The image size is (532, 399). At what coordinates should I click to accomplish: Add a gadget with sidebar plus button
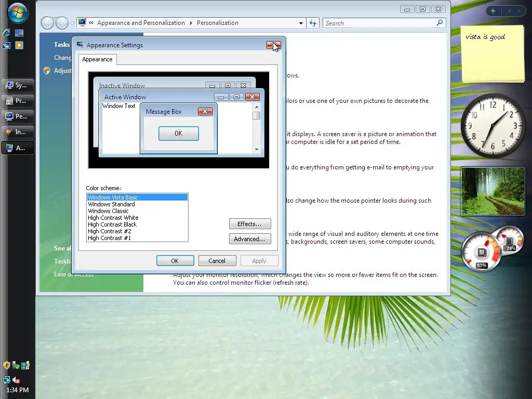(493, 11)
